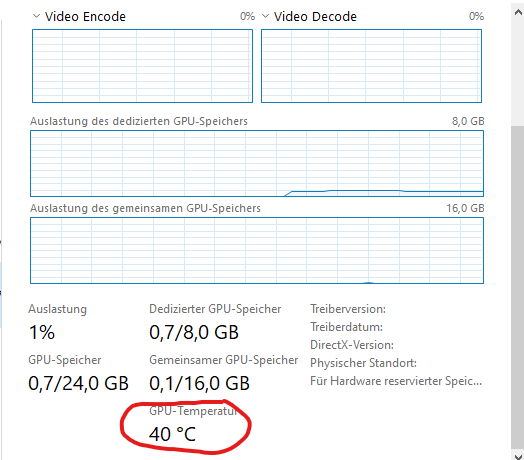The height and width of the screenshot is (460, 524).
Task: Click the DirectX-Version label
Action: [352, 345]
